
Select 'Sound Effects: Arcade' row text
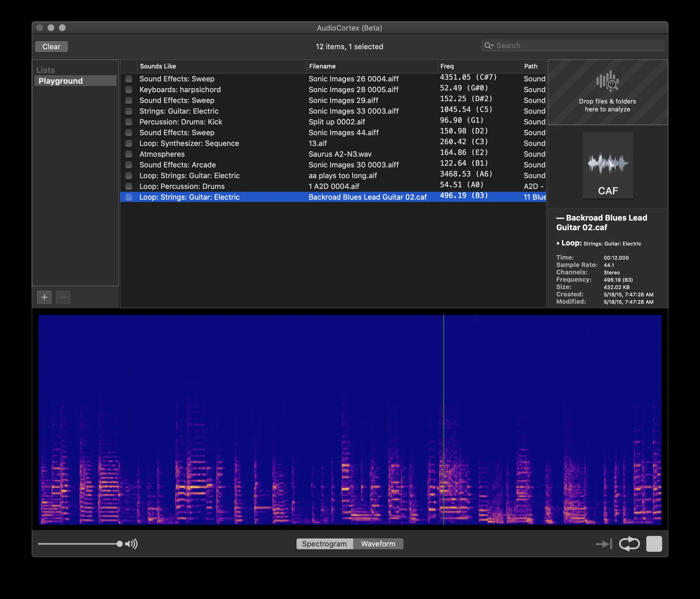click(178, 165)
